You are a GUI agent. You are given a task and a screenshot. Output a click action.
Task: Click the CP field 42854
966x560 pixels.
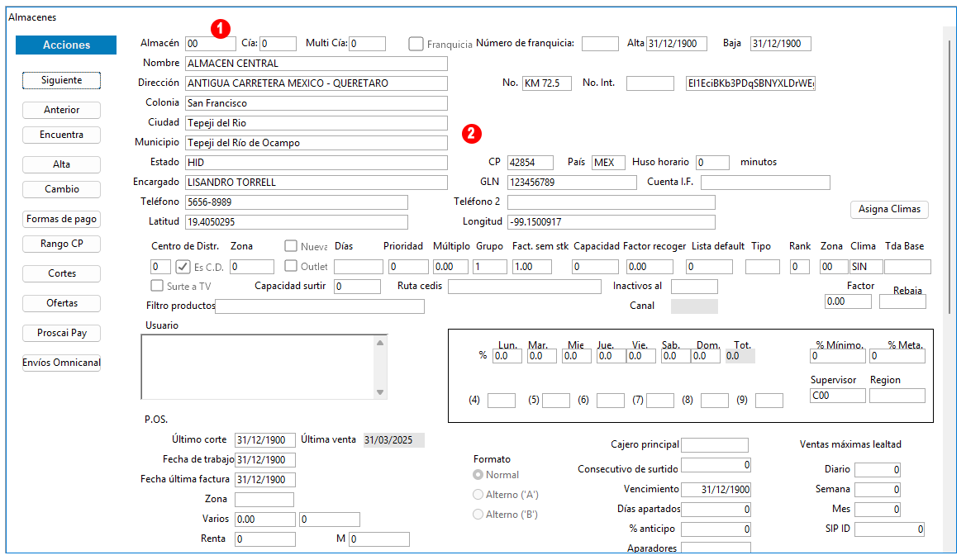tap(531, 163)
